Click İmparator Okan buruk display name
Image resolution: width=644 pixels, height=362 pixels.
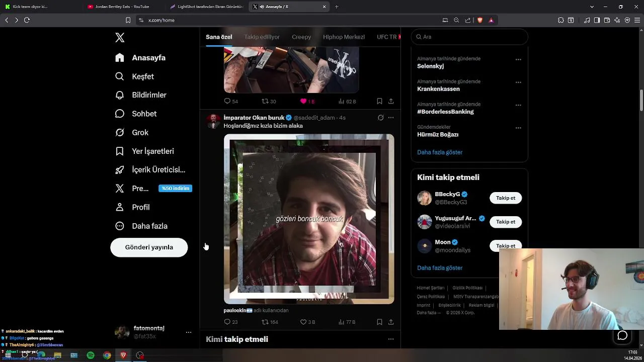click(x=254, y=118)
